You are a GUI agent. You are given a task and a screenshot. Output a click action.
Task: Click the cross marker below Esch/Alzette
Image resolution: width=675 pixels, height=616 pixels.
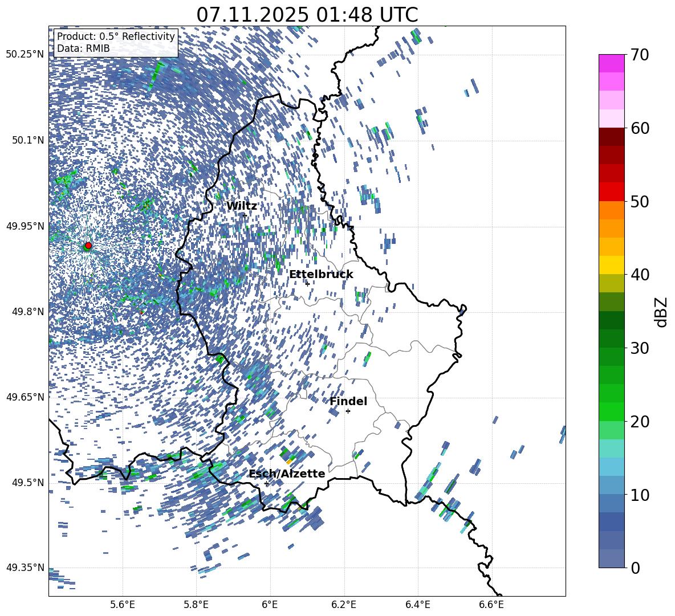[266, 483]
